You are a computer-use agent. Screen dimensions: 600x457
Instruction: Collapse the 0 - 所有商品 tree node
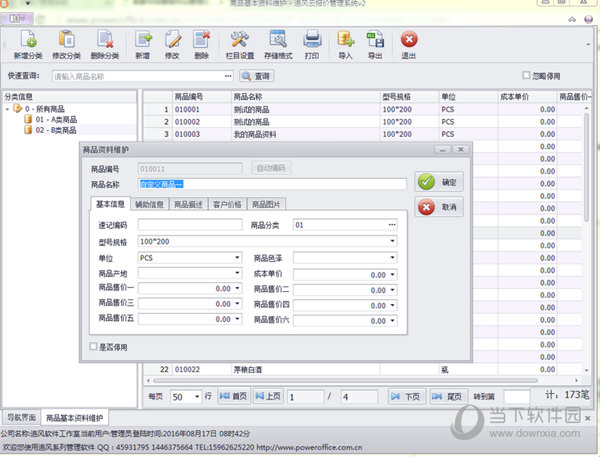click(7, 109)
